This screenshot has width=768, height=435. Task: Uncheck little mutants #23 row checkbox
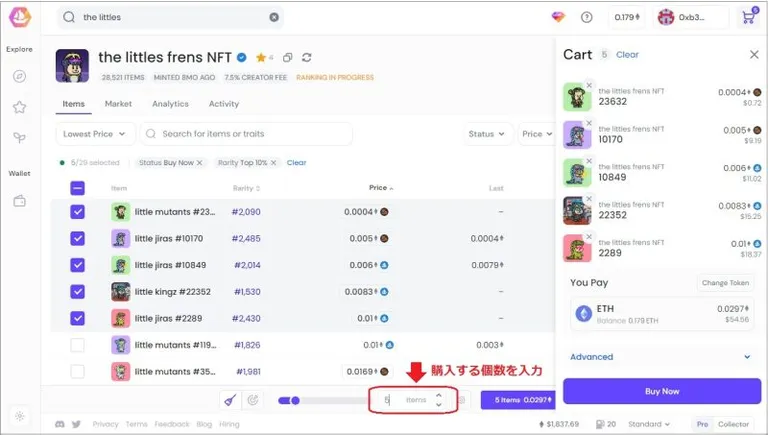click(77, 212)
